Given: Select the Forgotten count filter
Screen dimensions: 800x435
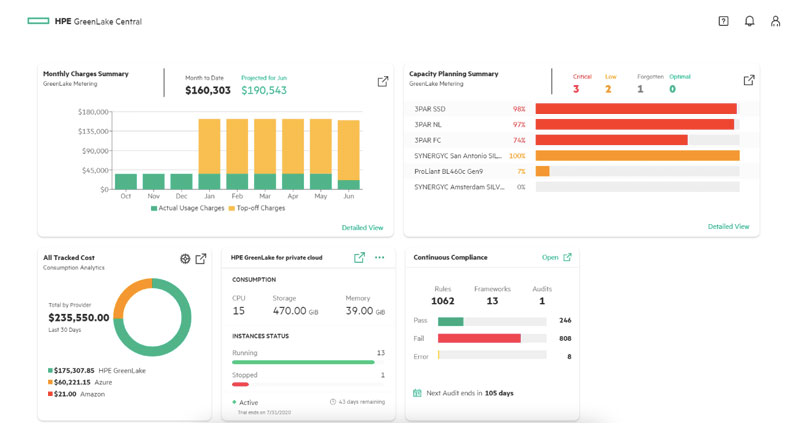Looking at the screenshot, I should click(x=640, y=89).
